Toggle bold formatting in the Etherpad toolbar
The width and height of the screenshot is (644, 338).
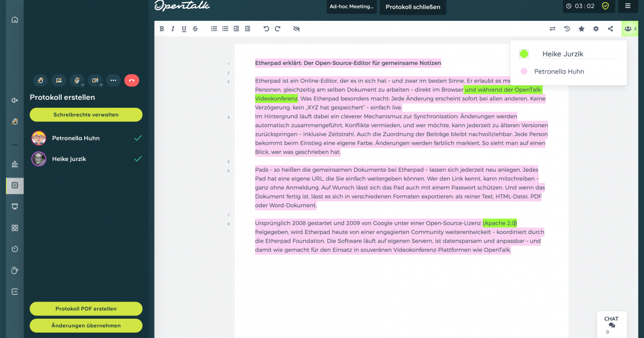click(162, 28)
